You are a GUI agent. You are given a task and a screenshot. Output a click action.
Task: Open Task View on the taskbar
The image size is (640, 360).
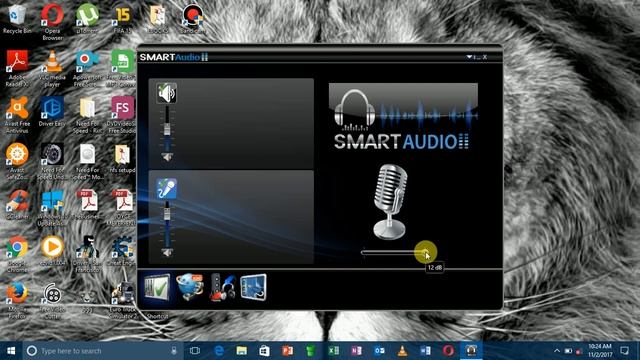point(195,351)
